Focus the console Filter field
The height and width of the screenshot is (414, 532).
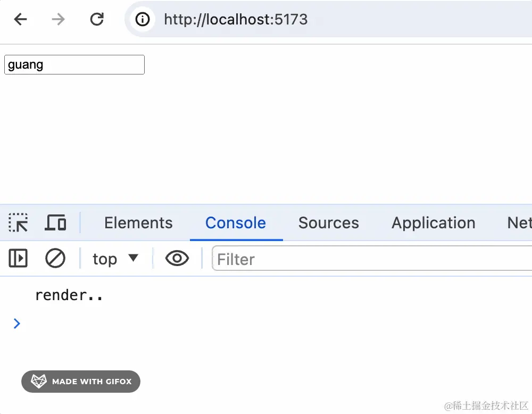(x=372, y=259)
